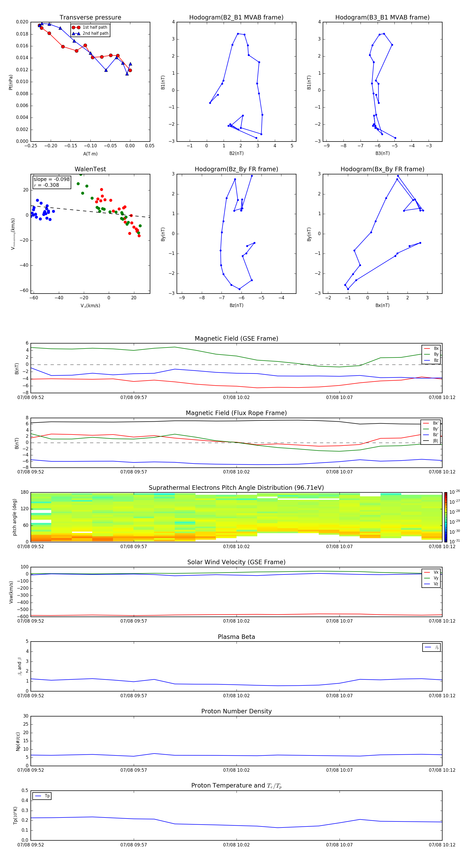Click '07/08 09:52' tick under density plot

(x=31, y=770)
